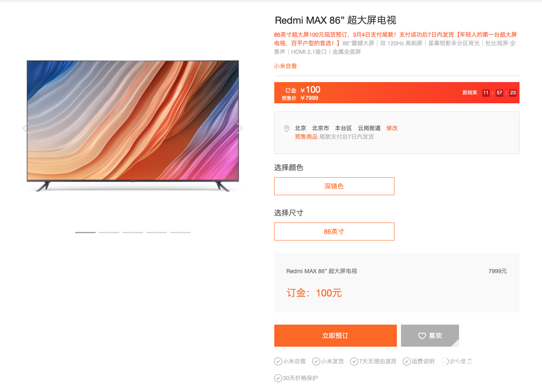Open the 小米自营 store link under the description
The height and width of the screenshot is (392, 542).
pyautogui.click(x=285, y=66)
